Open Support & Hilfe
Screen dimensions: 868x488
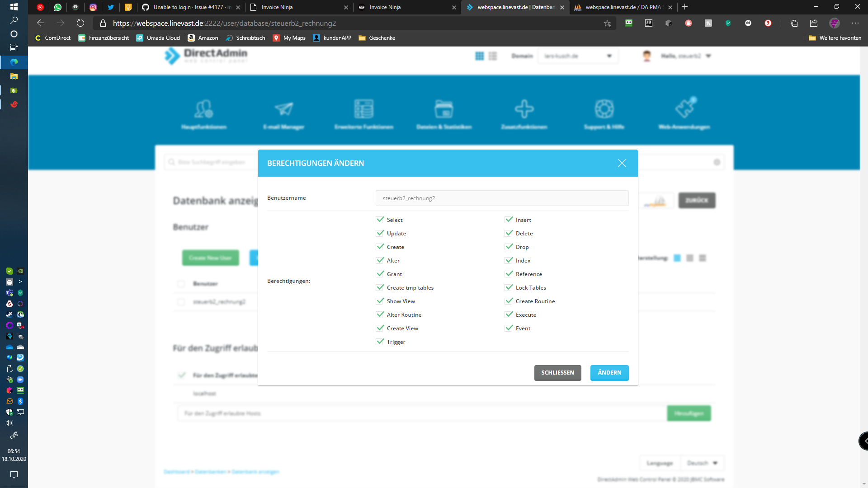click(x=604, y=114)
